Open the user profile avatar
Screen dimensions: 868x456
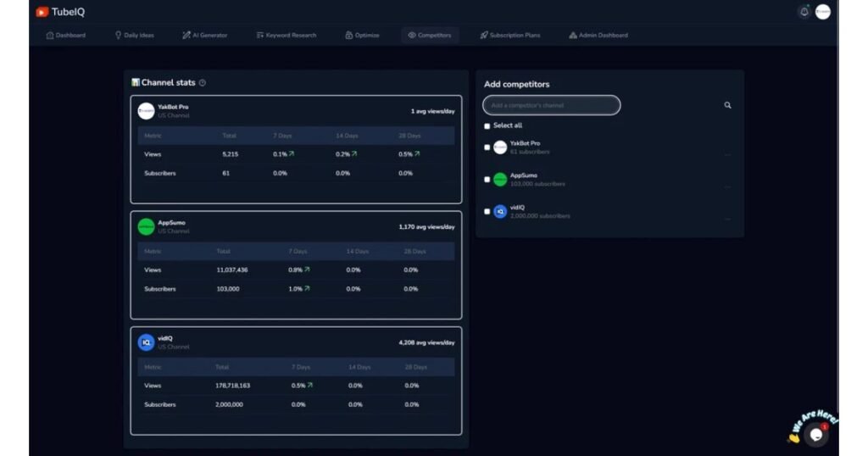[x=822, y=12]
